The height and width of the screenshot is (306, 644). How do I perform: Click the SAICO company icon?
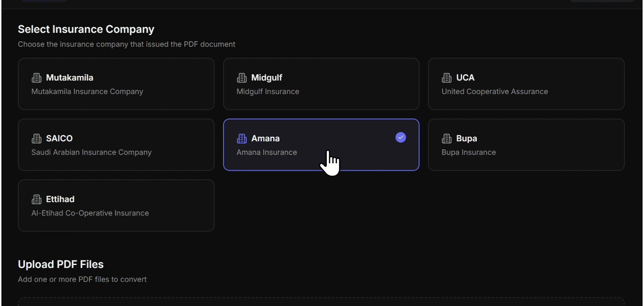[x=36, y=138]
